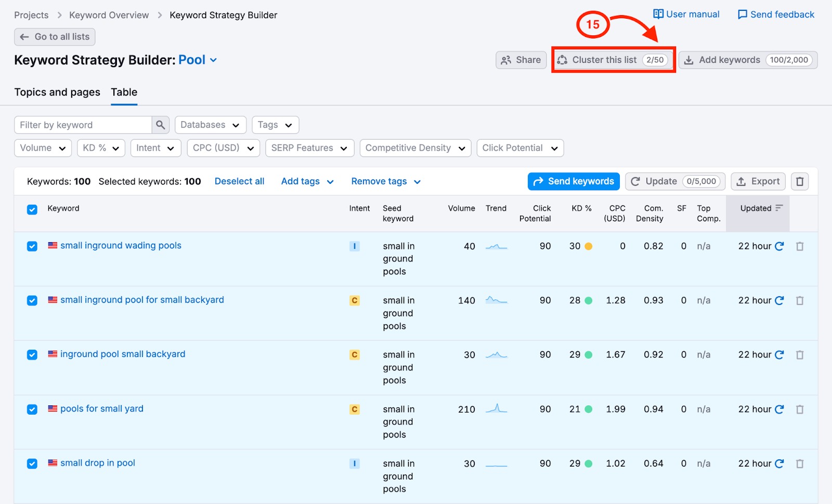The width and height of the screenshot is (832, 504).
Task: Delete the 'inground pool small backyard' row
Action: (x=800, y=355)
